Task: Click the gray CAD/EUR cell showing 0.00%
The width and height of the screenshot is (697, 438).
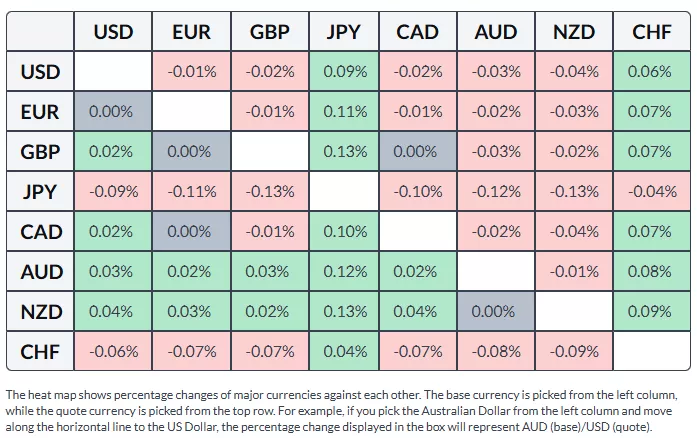Action: (x=191, y=232)
